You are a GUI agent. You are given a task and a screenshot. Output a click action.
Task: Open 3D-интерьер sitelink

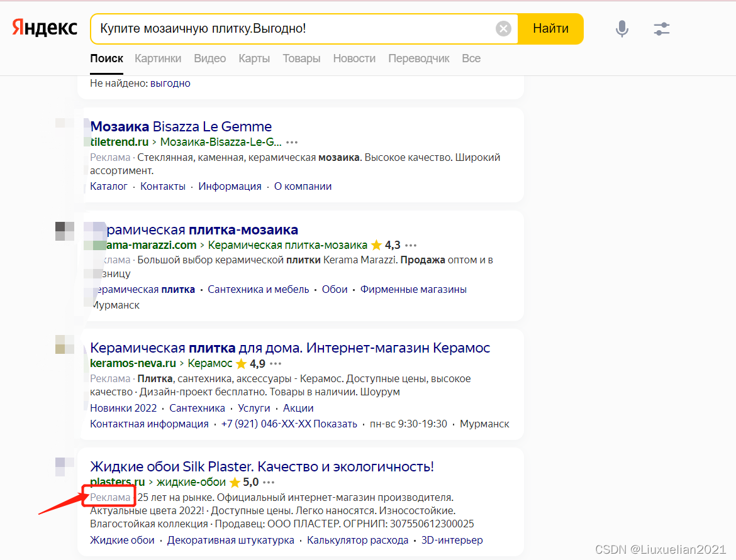(452, 541)
